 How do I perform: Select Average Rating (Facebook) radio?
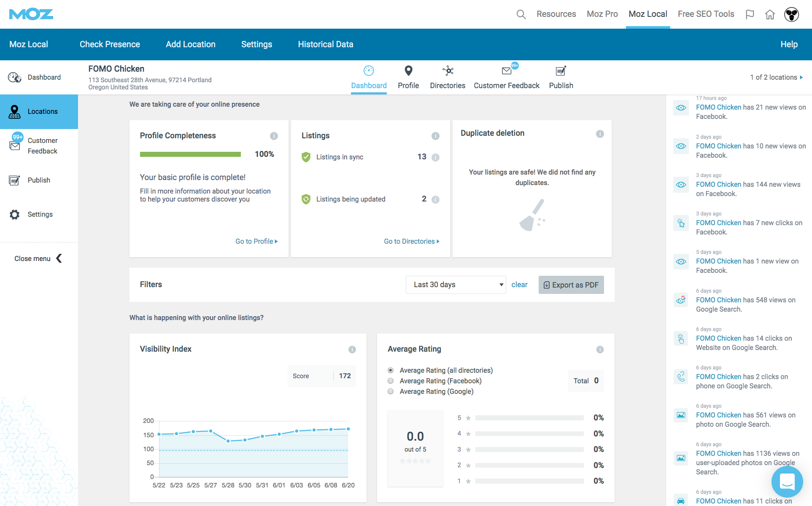click(x=391, y=381)
